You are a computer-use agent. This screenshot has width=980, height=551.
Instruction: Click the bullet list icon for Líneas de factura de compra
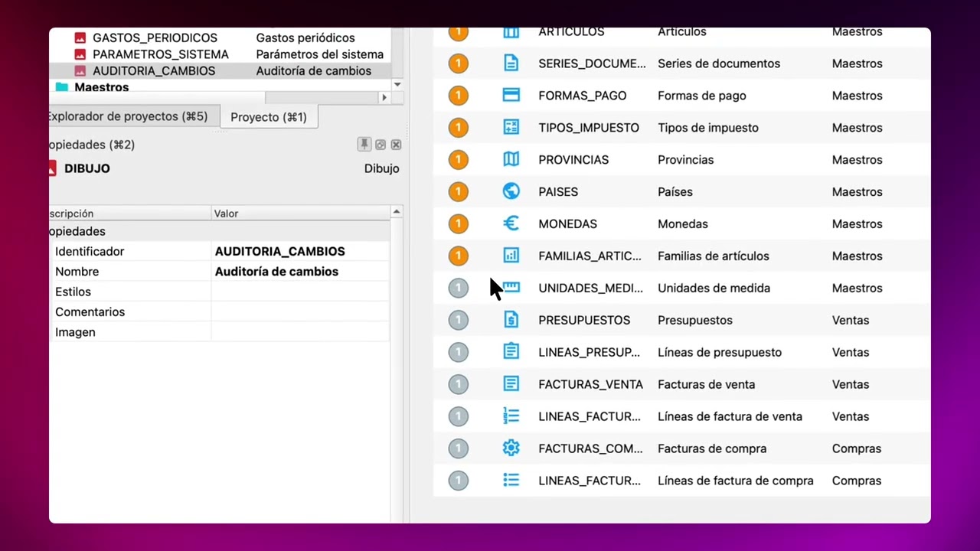tap(511, 481)
